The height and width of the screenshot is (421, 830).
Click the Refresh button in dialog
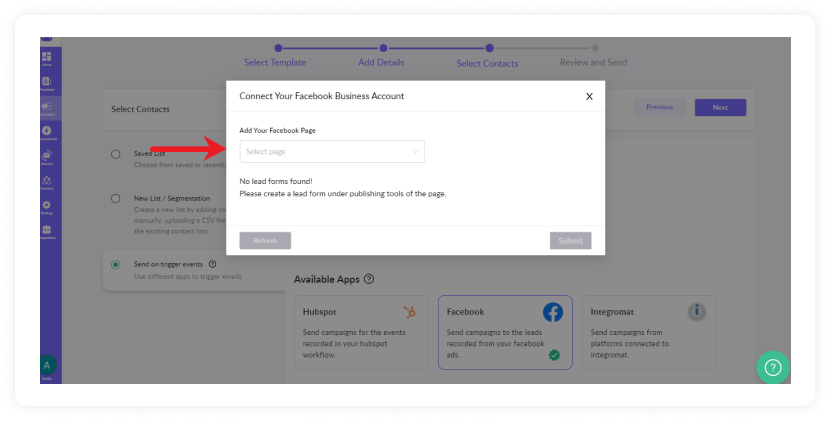(265, 240)
